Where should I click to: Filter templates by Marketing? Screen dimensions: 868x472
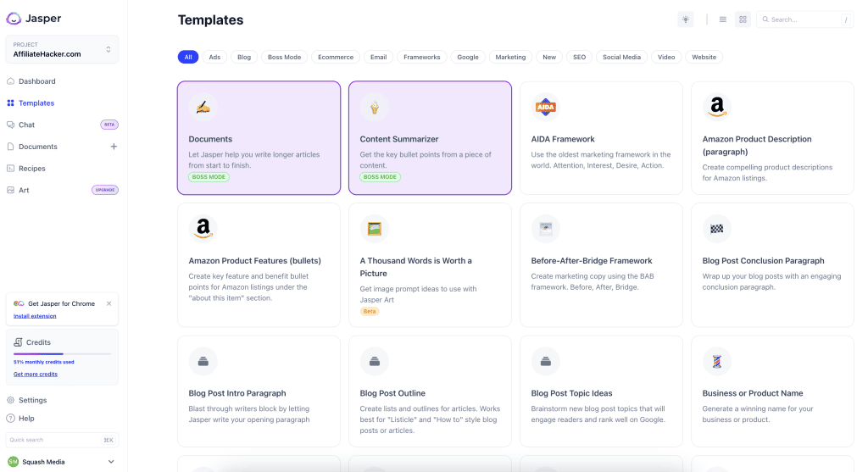pos(510,57)
